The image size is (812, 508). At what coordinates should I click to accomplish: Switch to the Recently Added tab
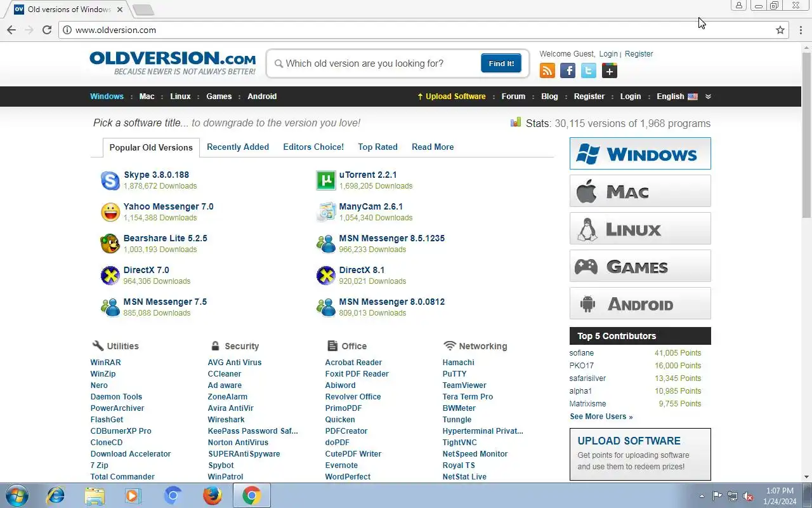pyautogui.click(x=238, y=147)
